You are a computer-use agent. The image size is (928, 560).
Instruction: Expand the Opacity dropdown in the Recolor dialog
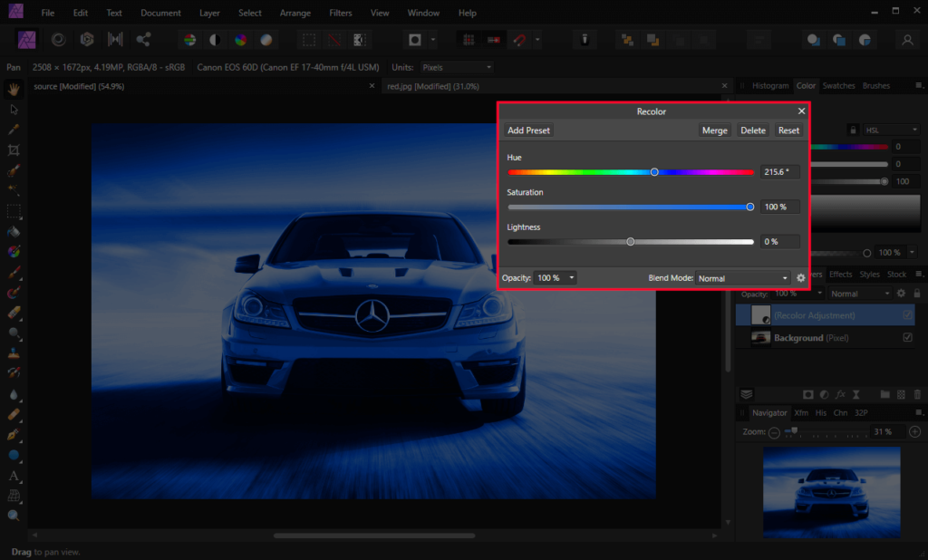[571, 277]
